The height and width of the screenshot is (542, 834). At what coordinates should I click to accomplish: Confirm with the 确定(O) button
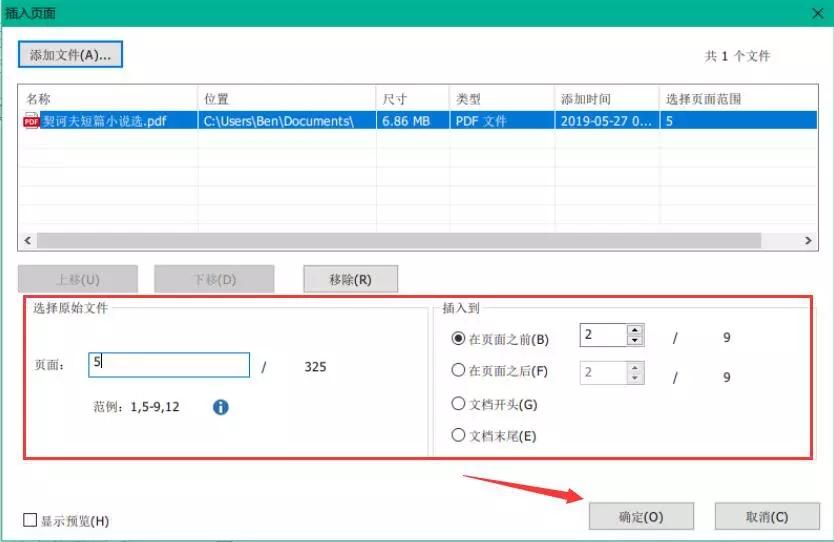[641, 516]
